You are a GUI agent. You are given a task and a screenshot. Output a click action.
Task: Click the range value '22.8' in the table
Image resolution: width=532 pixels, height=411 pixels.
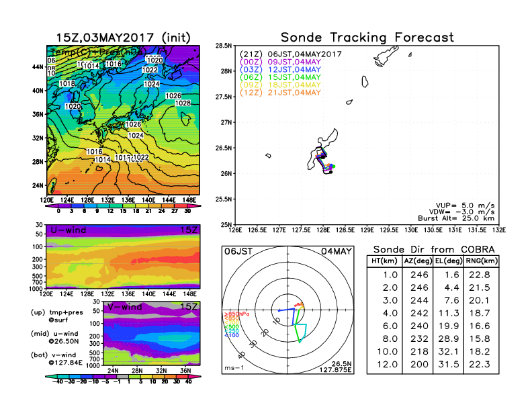480,275
